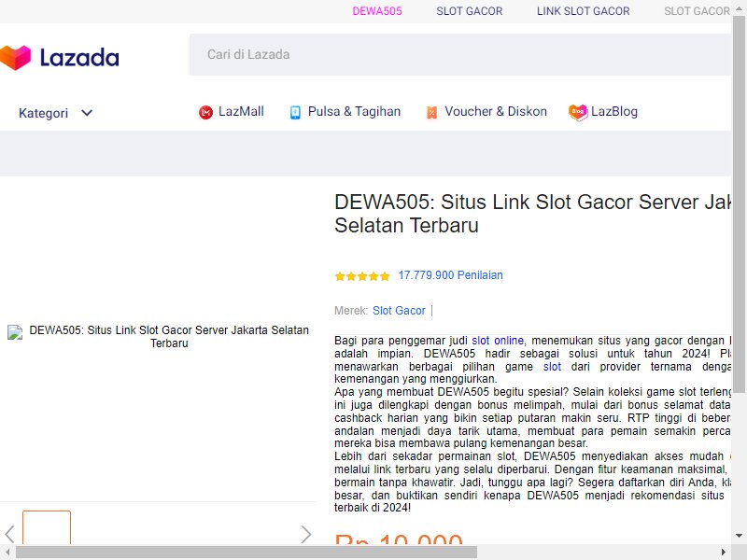Open the LINK SLOT GACOR top link
The width and height of the screenshot is (747, 560).
tap(583, 11)
